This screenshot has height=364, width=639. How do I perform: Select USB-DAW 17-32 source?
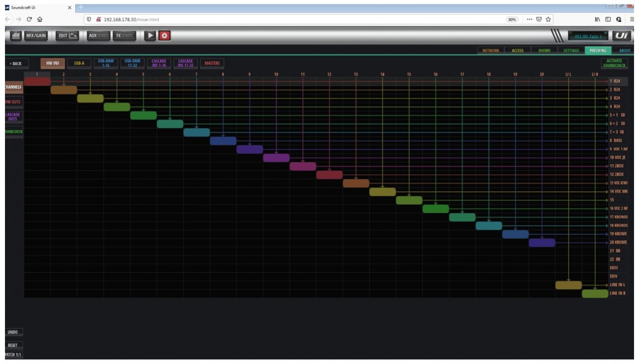click(132, 63)
